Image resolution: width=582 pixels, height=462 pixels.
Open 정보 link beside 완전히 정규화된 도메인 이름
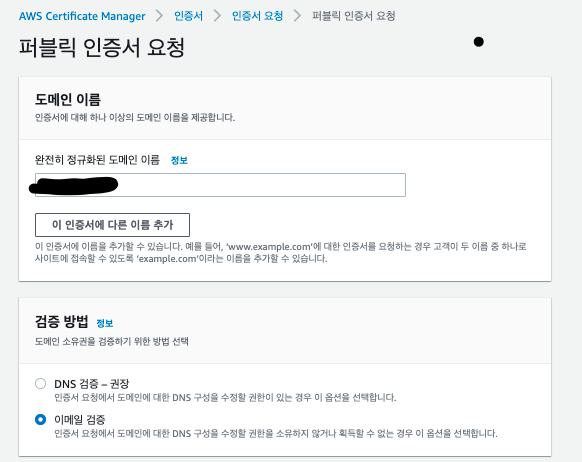(x=179, y=160)
